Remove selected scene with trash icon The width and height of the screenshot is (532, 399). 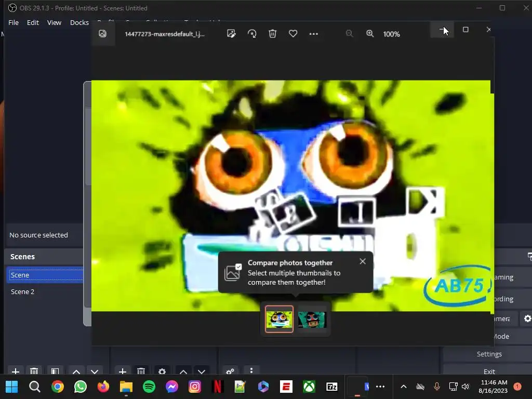pyautogui.click(x=34, y=371)
